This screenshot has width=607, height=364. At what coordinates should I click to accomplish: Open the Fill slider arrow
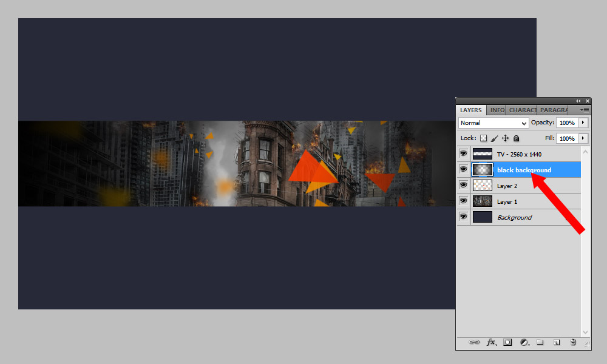point(583,138)
